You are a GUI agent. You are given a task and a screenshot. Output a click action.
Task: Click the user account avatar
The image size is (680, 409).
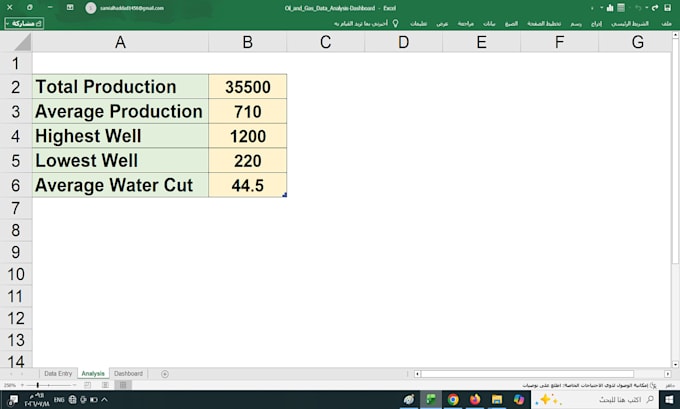91,8
